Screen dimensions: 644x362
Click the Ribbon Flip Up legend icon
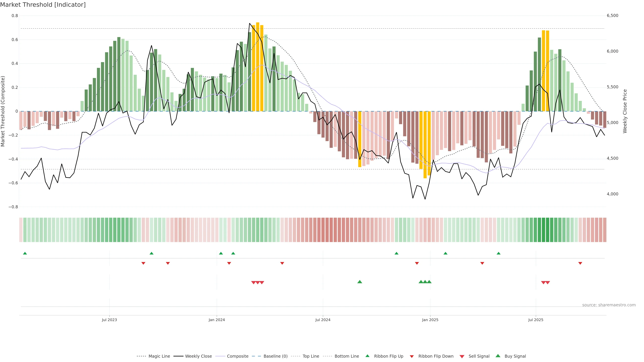tap(367, 356)
